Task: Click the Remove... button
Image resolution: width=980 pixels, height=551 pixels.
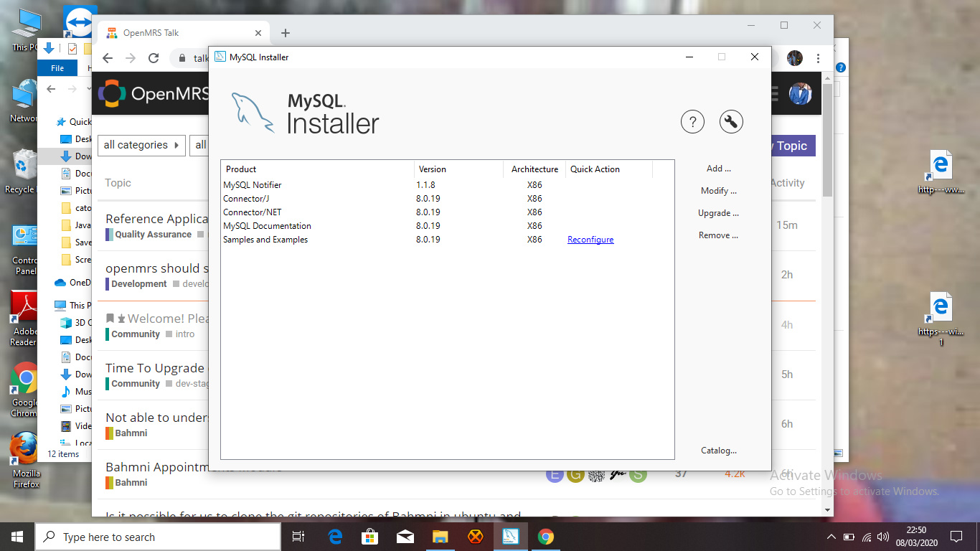Action: click(719, 235)
